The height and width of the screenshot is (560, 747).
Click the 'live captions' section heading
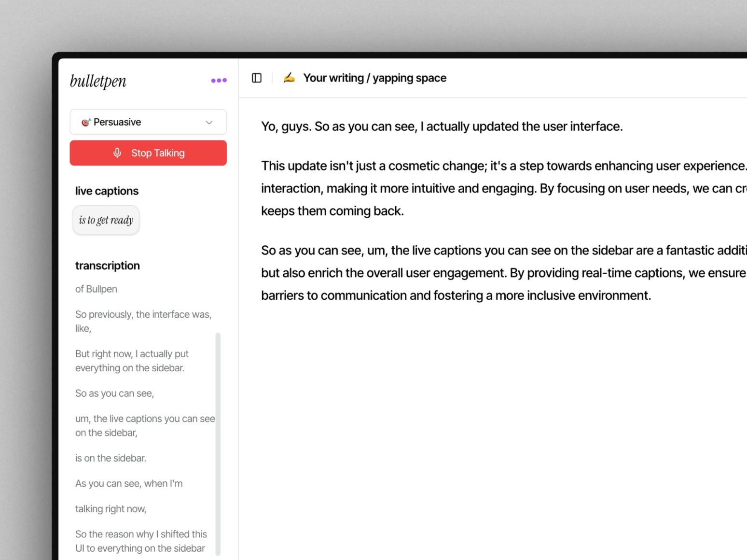107,191
